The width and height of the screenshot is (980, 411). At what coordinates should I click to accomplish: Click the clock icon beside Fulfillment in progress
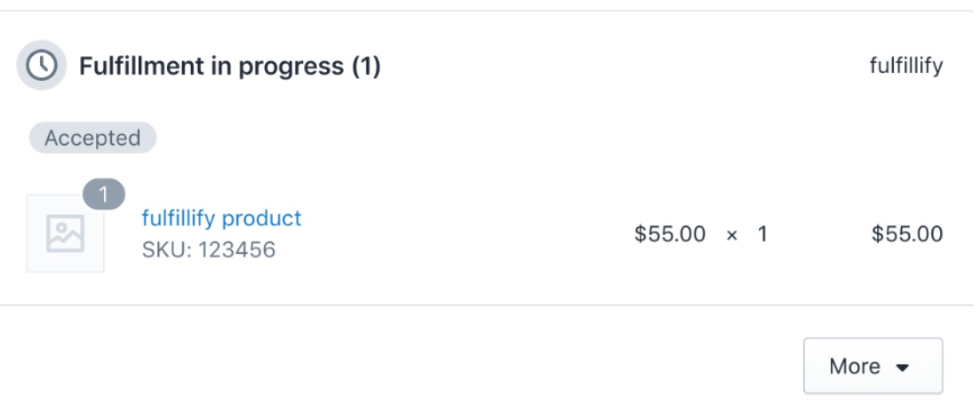point(41,65)
